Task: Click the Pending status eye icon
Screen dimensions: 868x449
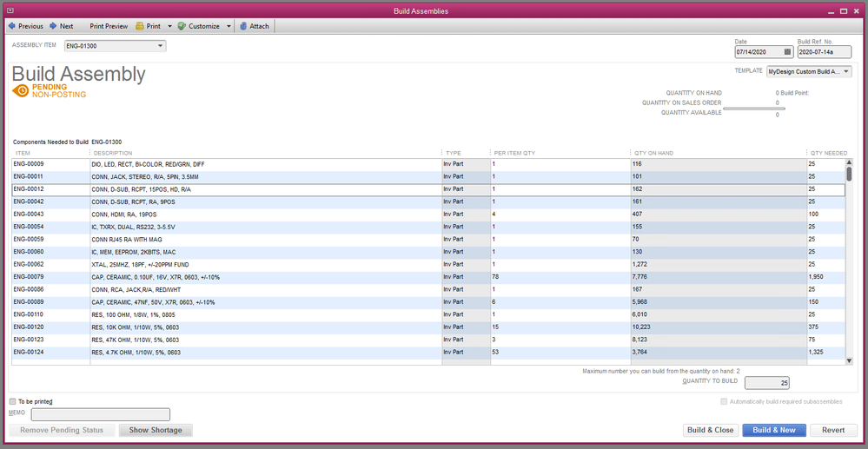Action: point(21,91)
